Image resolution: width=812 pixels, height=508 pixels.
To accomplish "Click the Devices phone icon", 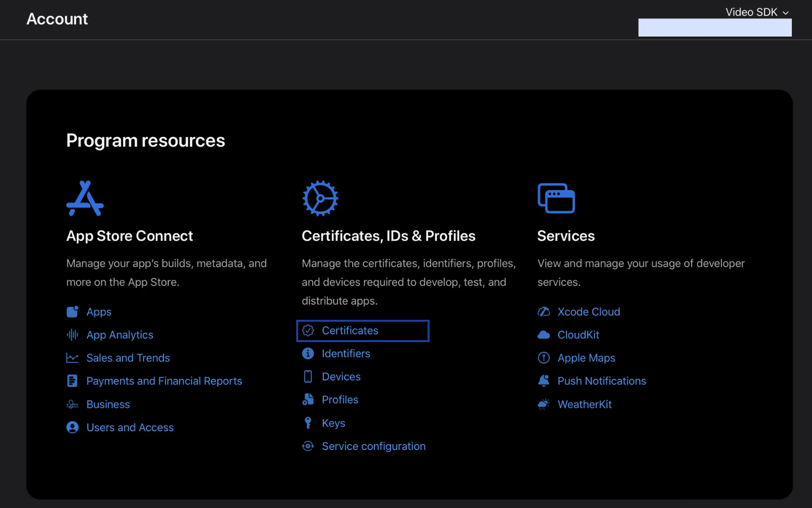I will pos(308,376).
